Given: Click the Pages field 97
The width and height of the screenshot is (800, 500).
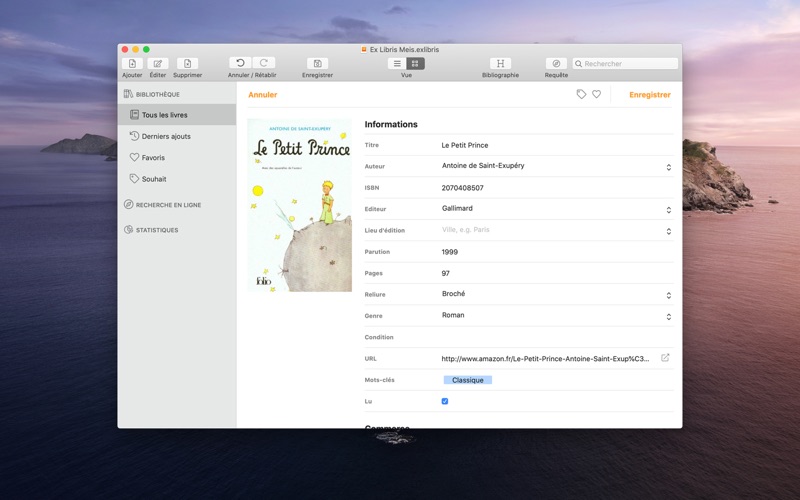Looking at the screenshot, I should pos(445,273).
